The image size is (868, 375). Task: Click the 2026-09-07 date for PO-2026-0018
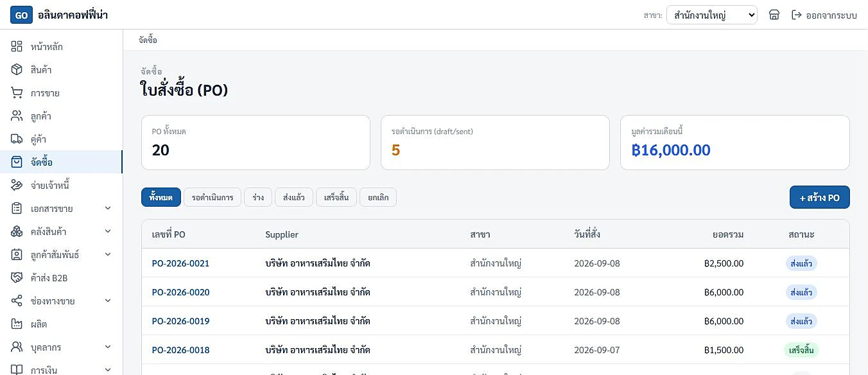coord(597,350)
